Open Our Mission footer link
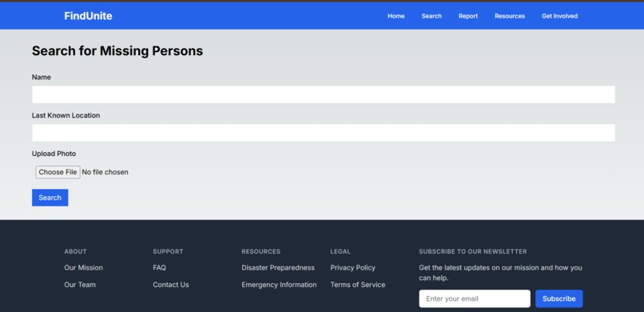This screenshot has width=644, height=312. 83,268
